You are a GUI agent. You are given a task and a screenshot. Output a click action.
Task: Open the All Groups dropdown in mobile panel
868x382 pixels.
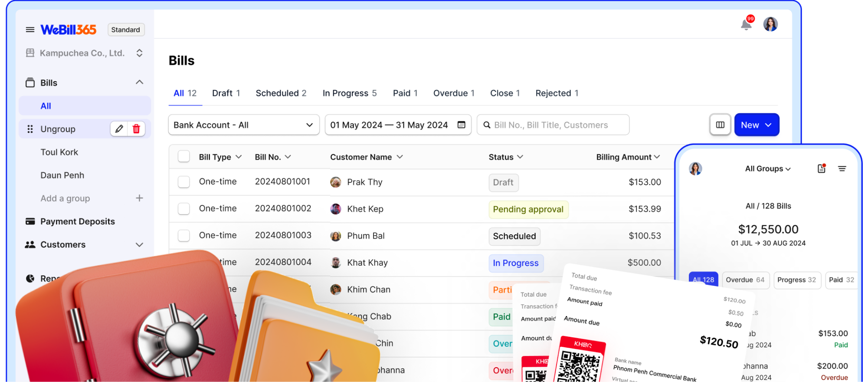tap(768, 168)
